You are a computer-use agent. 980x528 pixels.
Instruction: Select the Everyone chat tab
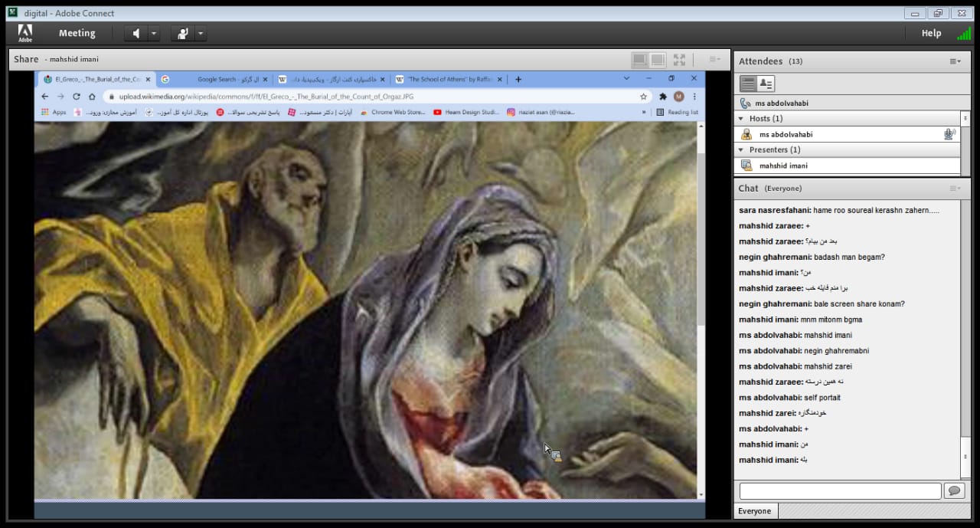(755, 511)
